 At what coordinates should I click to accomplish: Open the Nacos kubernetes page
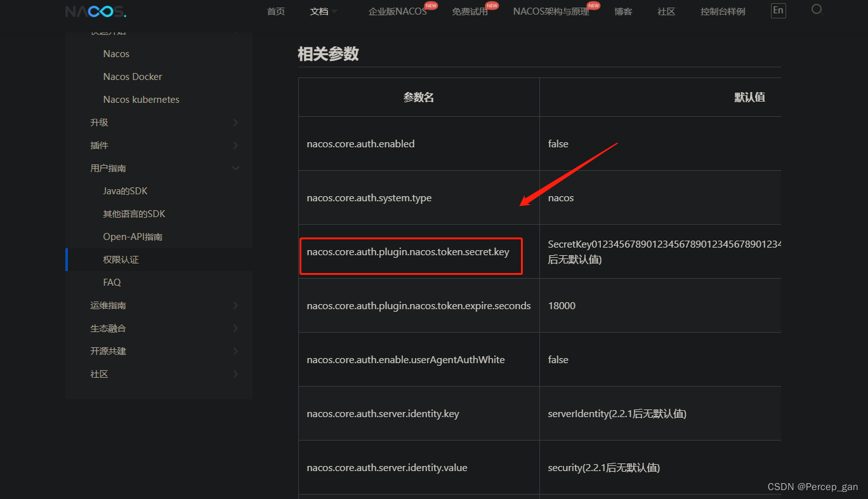click(141, 100)
